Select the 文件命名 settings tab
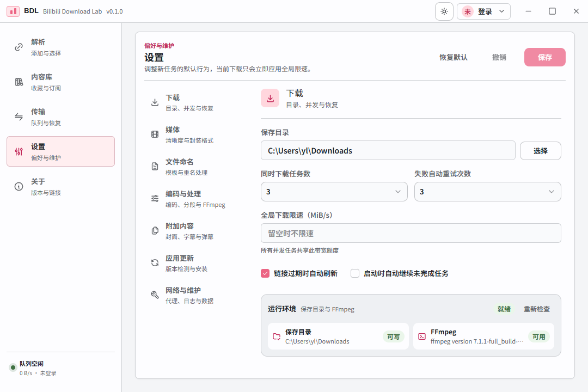This screenshot has height=392, width=588. [197, 167]
